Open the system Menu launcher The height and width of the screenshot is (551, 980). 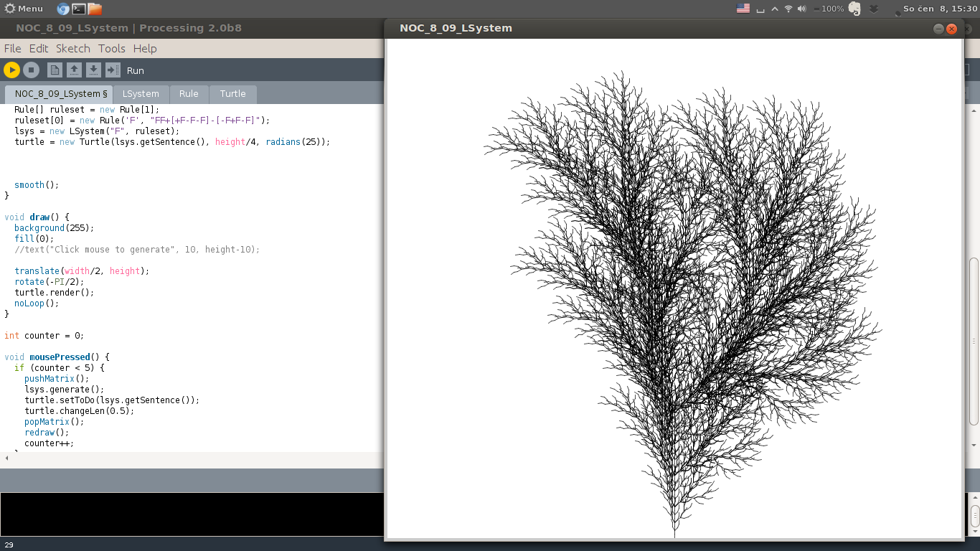[24, 9]
